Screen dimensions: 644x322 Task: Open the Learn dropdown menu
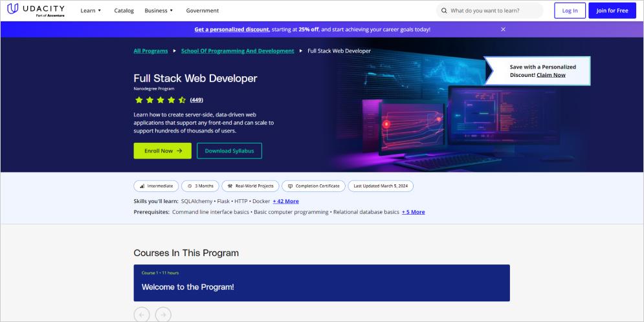[91, 10]
